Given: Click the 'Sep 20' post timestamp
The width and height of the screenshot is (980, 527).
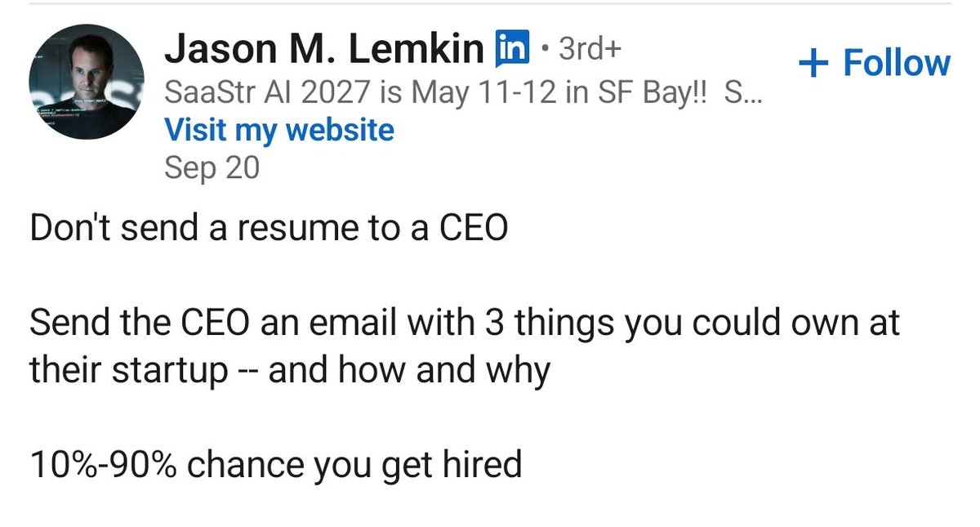Looking at the screenshot, I should (212, 167).
